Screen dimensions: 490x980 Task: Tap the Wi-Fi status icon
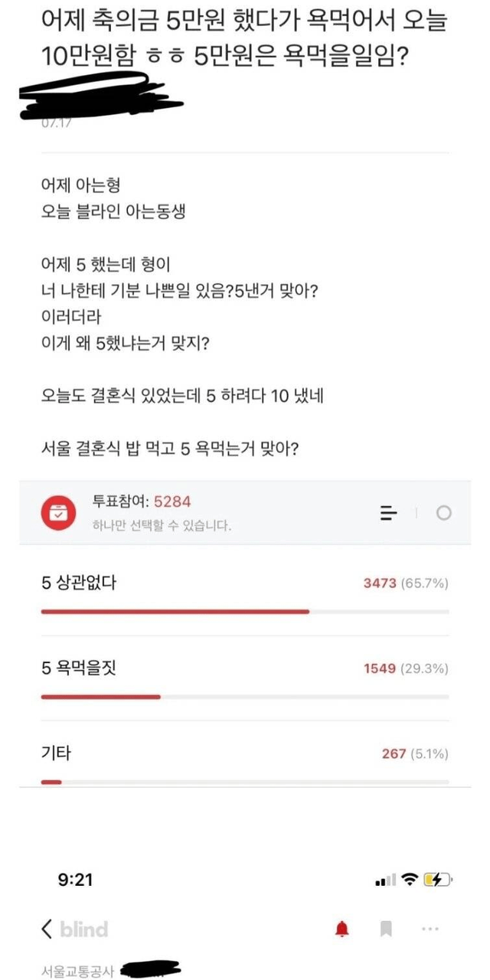point(410,880)
